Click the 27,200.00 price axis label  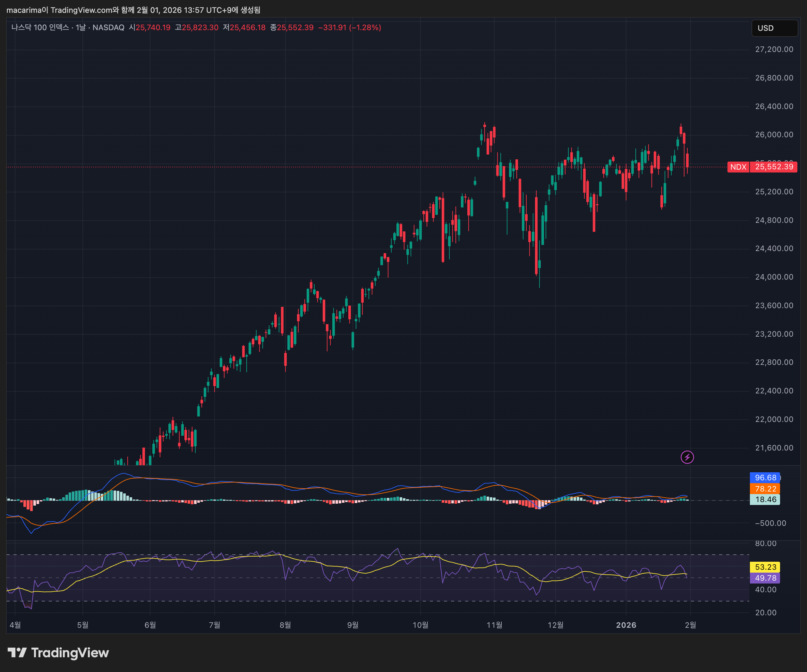(x=774, y=49)
